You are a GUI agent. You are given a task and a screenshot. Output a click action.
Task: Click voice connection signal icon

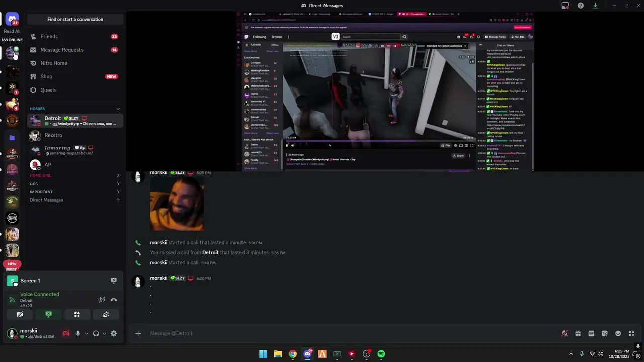12,300
